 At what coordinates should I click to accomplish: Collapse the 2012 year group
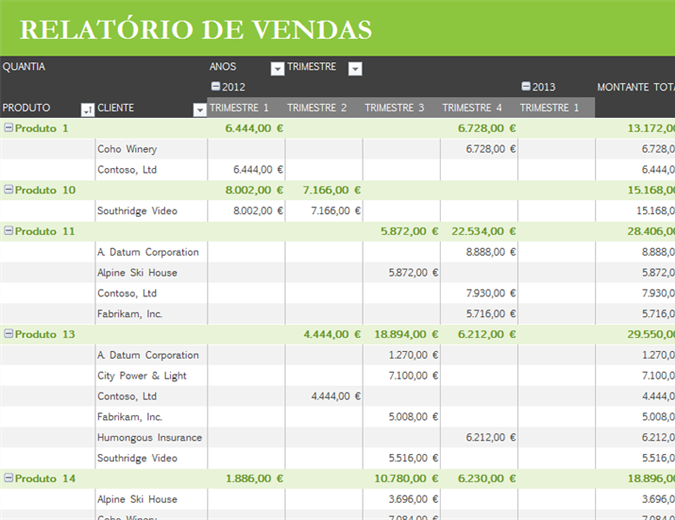point(216,86)
